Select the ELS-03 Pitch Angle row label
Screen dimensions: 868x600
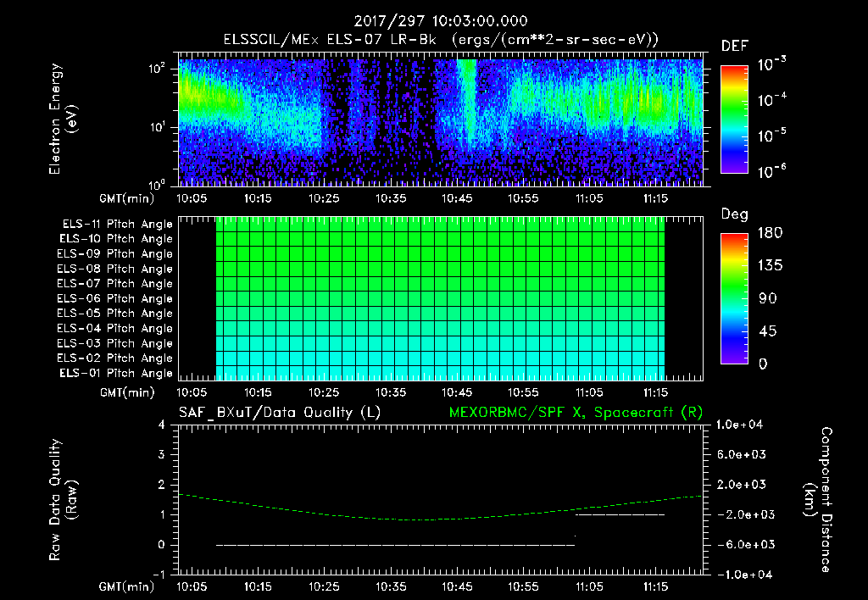[x=115, y=343]
